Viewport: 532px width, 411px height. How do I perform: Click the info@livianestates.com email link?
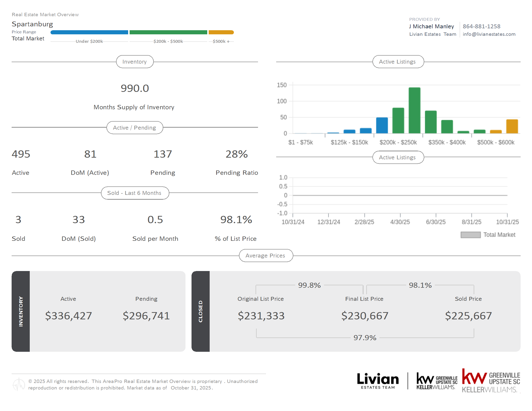pos(489,34)
